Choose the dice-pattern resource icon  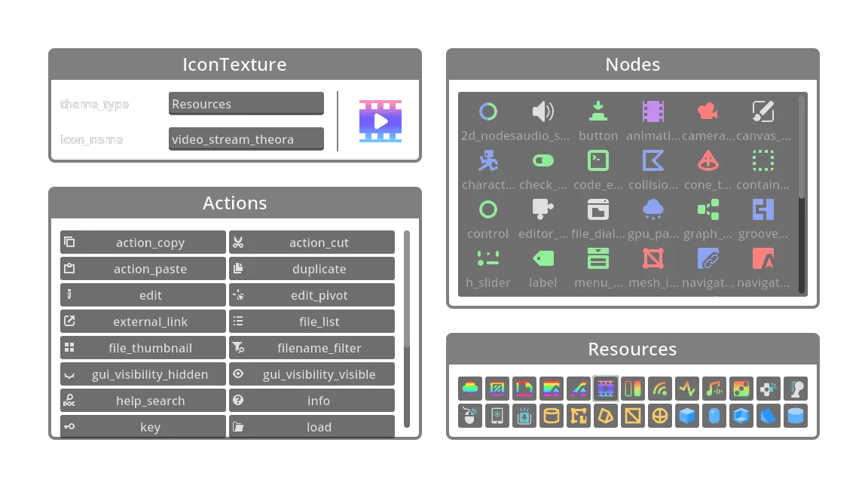point(741,389)
